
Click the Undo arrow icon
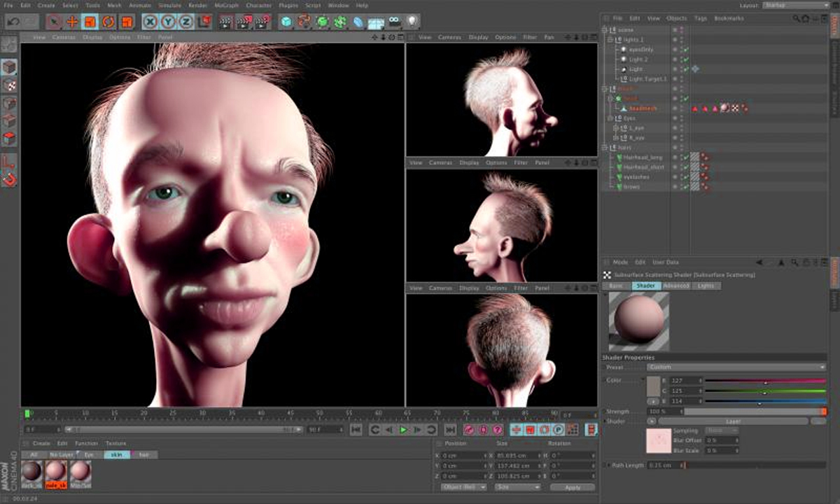pyautogui.click(x=13, y=22)
